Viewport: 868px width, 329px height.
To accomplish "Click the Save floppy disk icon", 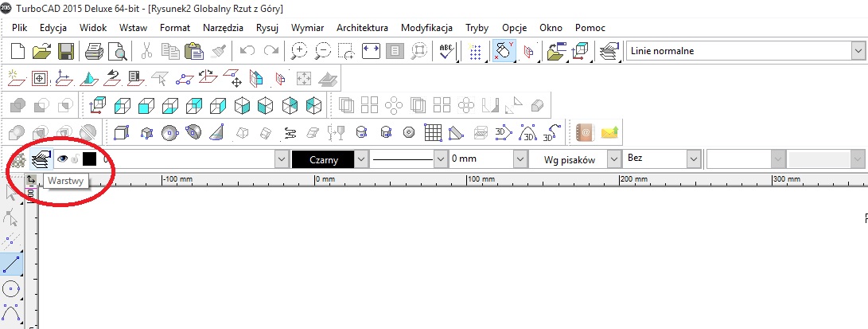I will 66,52.
